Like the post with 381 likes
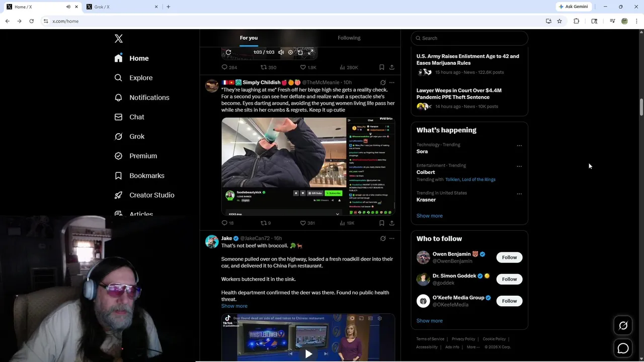Screen dimensions: 644x362 point(307,223)
